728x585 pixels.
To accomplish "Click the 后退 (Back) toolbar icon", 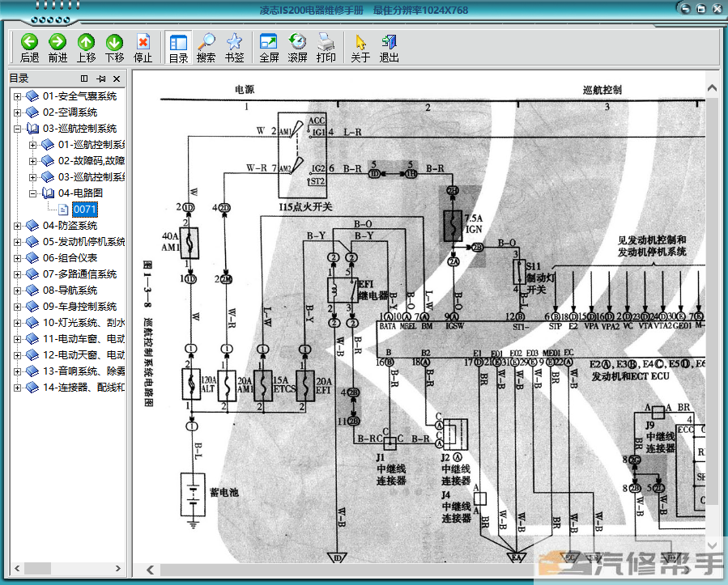I will pos(29,47).
